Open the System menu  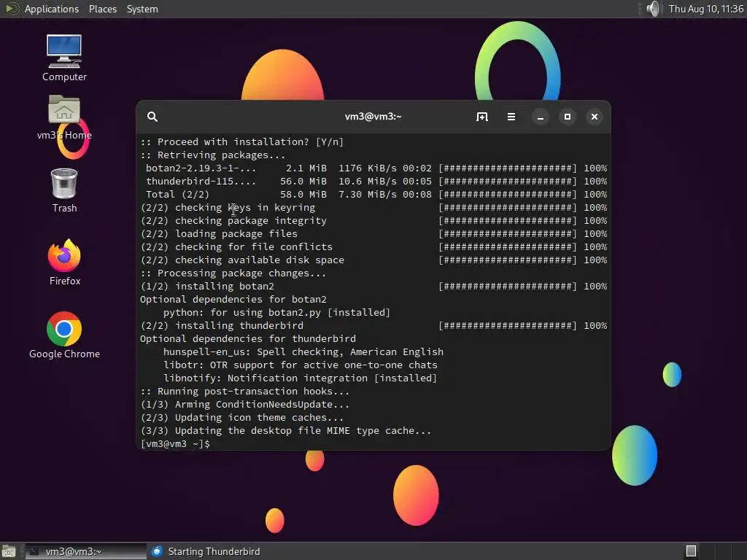coord(142,9)
